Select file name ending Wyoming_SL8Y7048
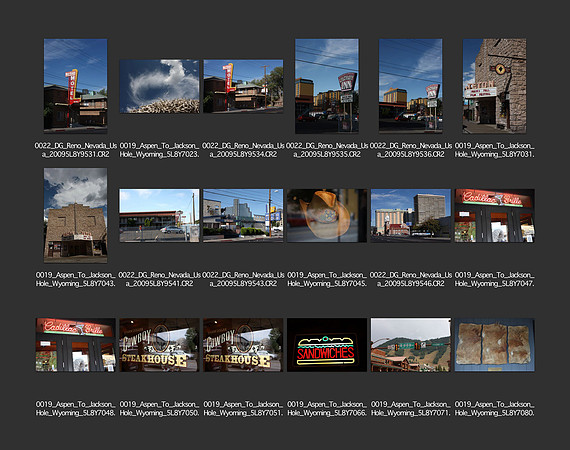 tap(76, 409)
